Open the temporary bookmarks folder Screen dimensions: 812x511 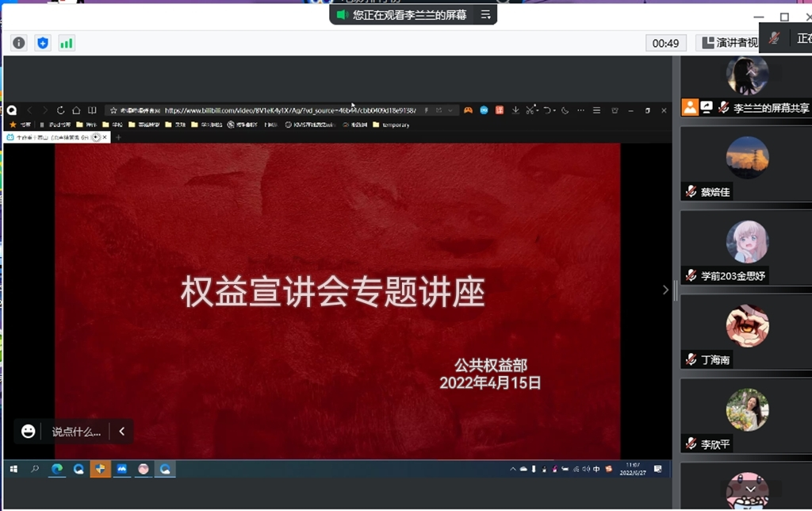coord(391,125)
